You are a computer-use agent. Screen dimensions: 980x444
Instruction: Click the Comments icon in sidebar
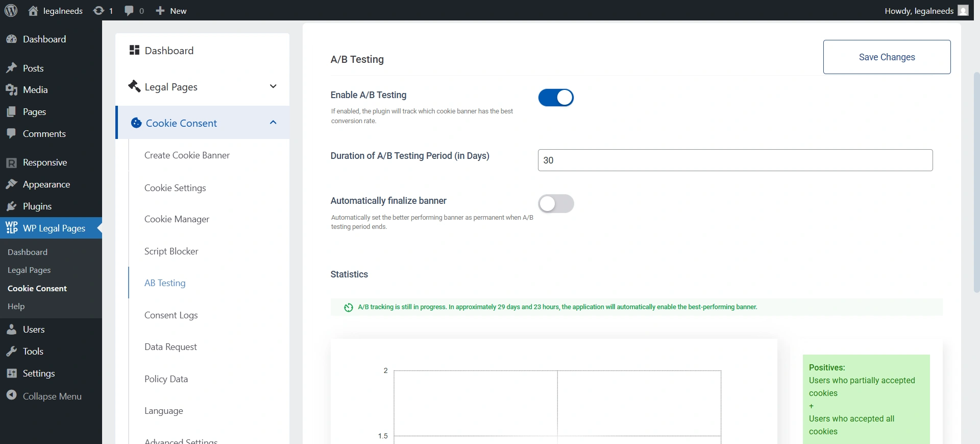point(11,133)
